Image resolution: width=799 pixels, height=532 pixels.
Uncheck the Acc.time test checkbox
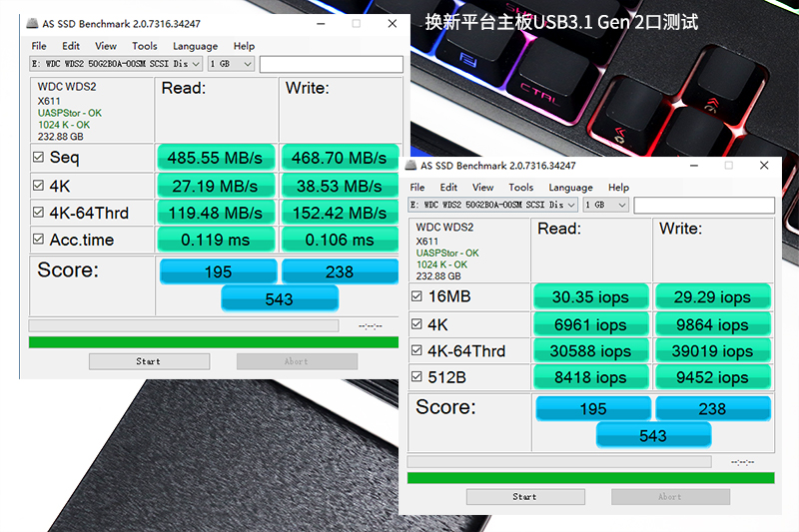[38, 239]
